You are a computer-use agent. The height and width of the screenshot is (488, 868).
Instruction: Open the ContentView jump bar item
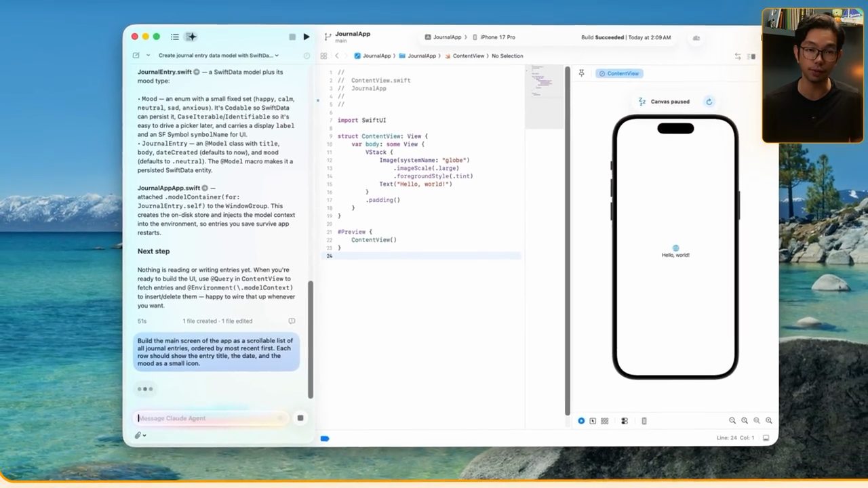pos(464,56)
